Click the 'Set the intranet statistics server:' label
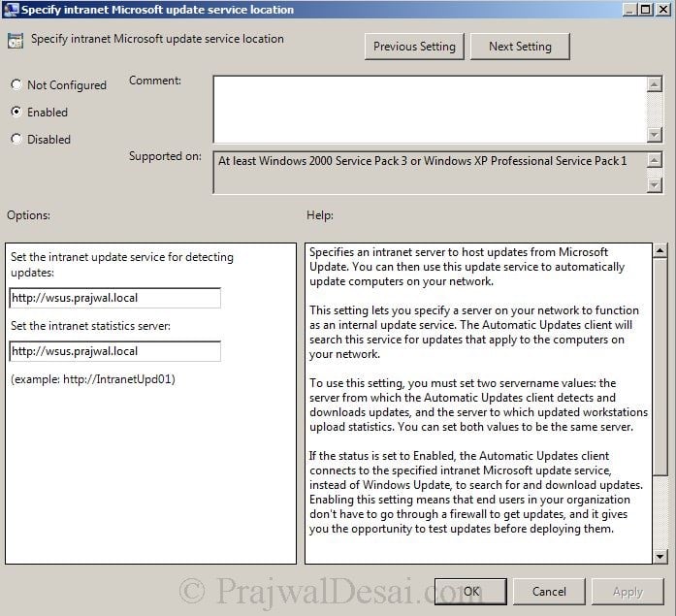The image size is (676, 616). (90, 326)
